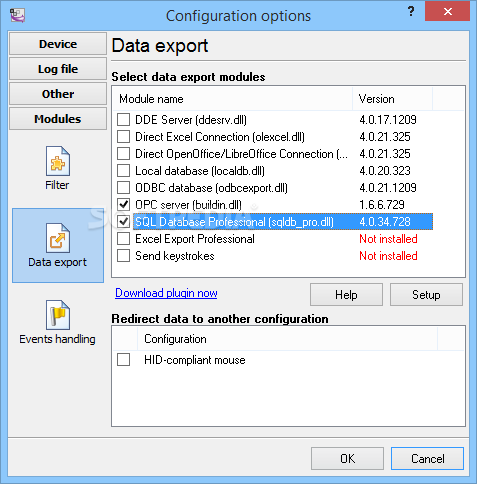
Task: Tick Send keystrokes checkbox
Action: pos(123,256)
